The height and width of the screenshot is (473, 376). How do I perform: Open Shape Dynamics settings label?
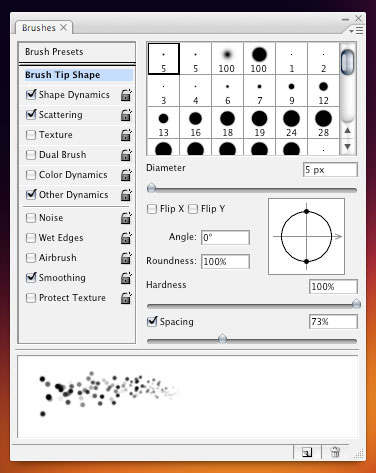pos(74,95)
